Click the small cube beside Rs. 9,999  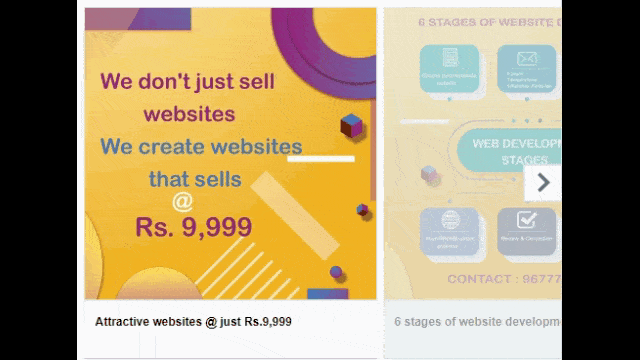point(362,210)
